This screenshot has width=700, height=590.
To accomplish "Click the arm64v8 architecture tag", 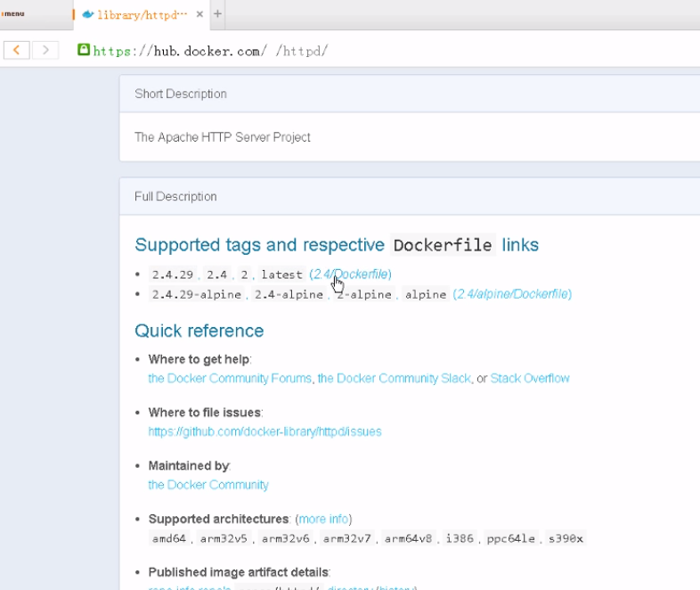I will pyautogui.click(x=408, y=538).
